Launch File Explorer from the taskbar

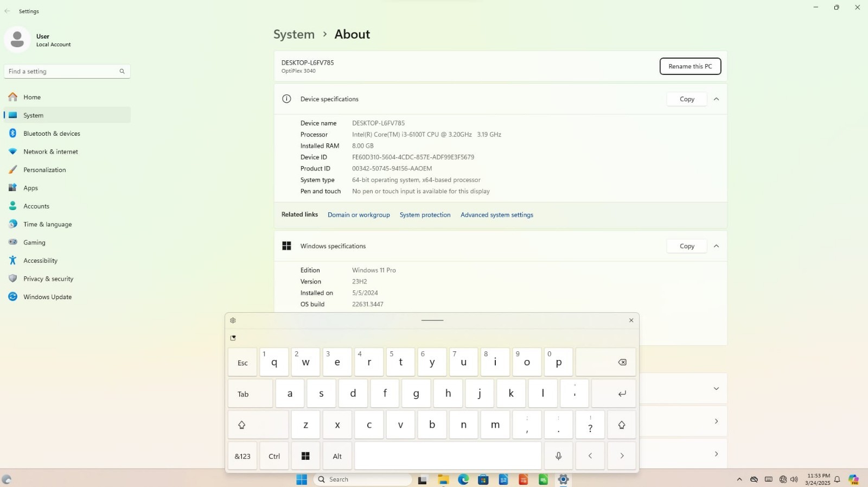coord(443,479)
